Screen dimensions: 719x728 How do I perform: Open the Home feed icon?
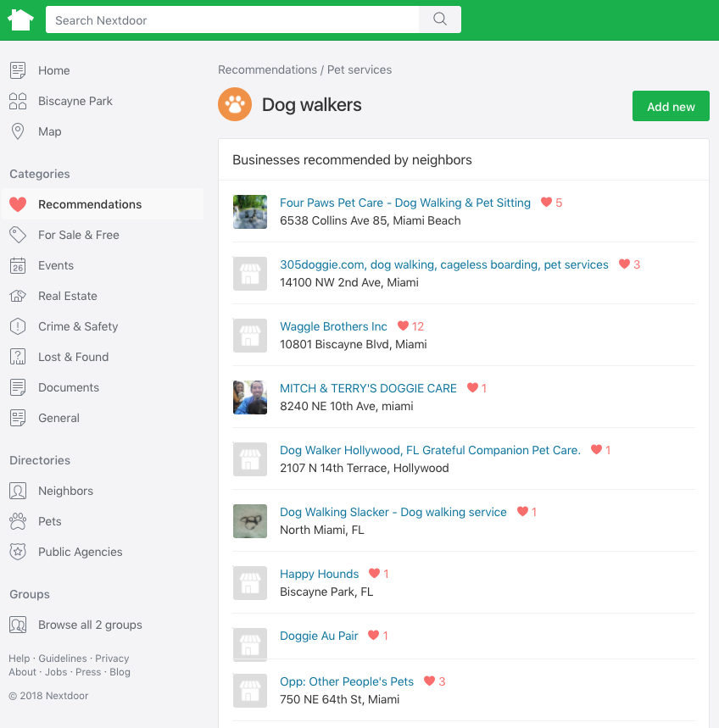coord(18,70)
